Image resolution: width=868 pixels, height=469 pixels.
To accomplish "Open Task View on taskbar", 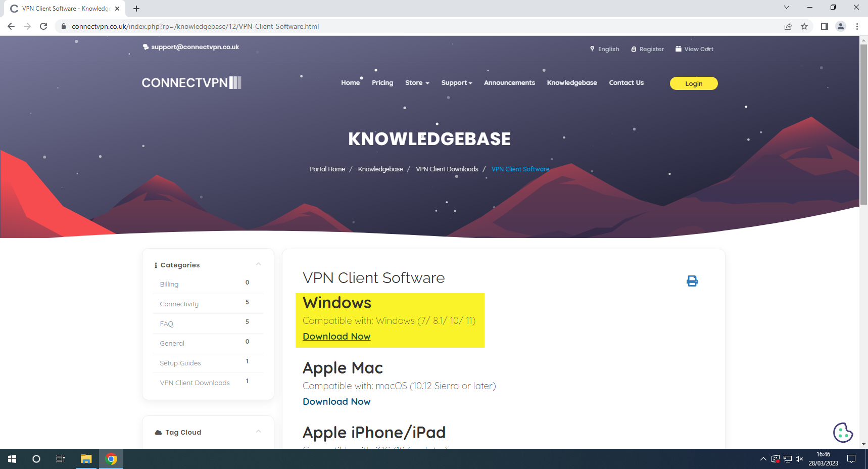I will coord(61,459).
